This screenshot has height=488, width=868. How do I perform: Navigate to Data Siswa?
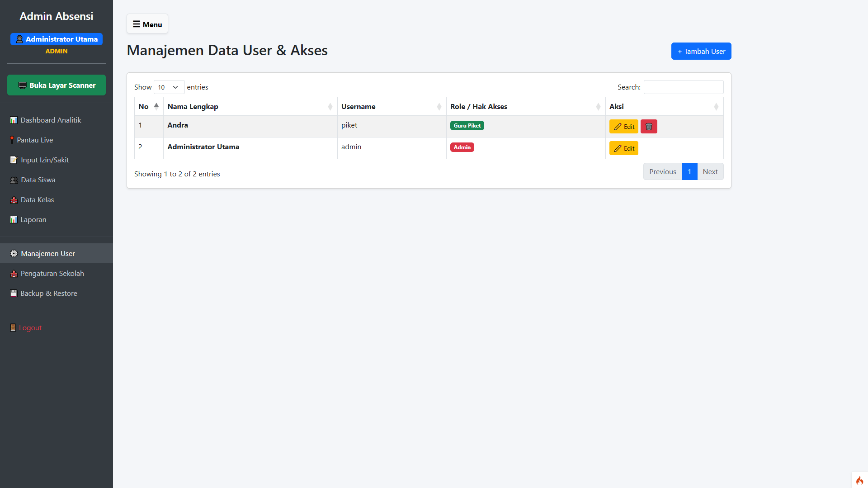(x=38, y=180)
